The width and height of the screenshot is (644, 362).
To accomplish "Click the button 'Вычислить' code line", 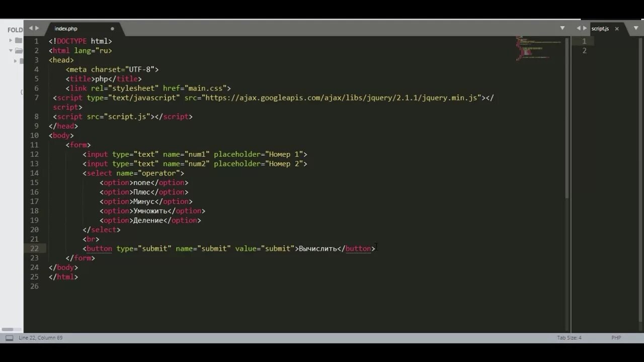I will (x=229, y=248).
